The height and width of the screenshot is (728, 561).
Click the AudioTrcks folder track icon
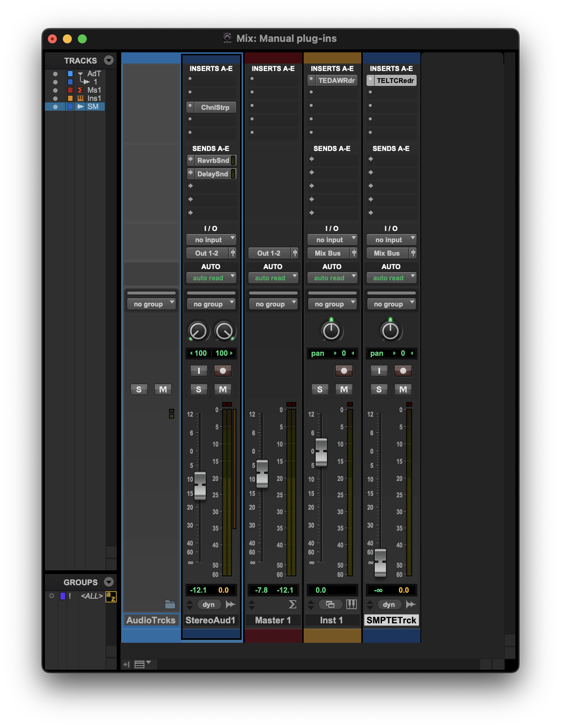point(170,604)
